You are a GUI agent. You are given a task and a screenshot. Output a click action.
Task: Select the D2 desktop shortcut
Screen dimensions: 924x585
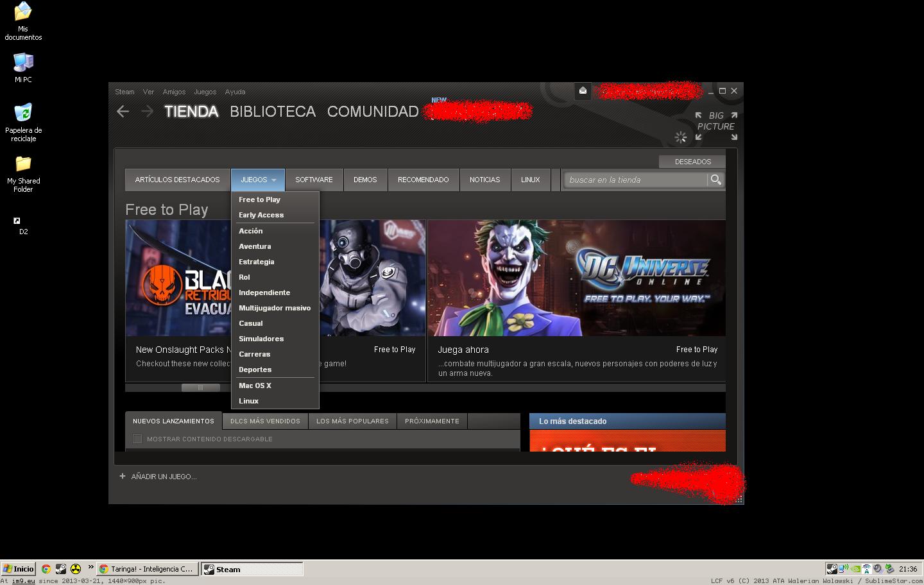23,225
